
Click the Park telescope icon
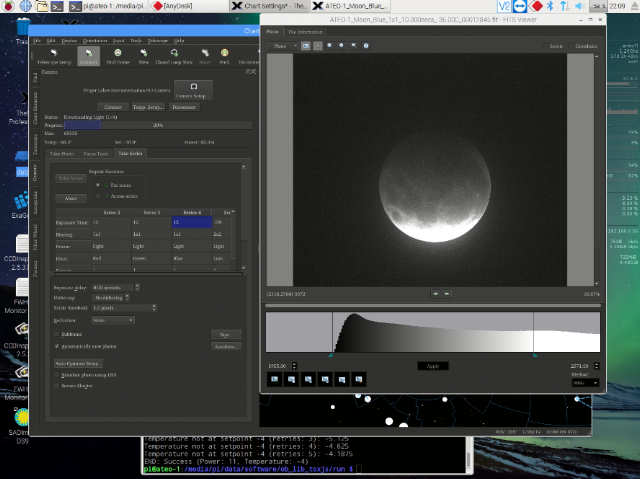[x=224, y=53]
